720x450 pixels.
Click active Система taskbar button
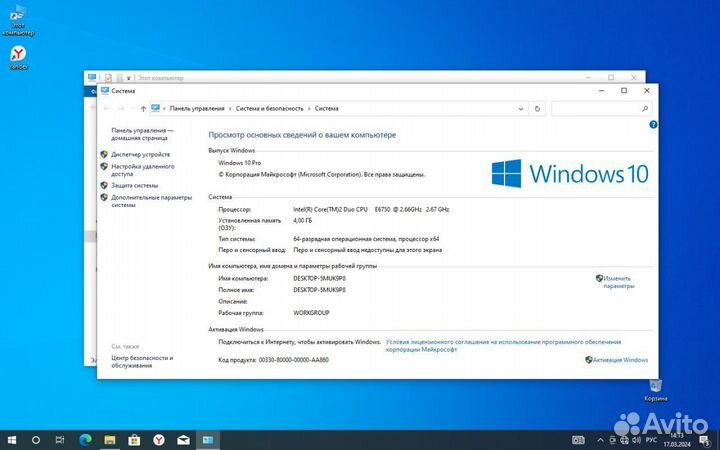tap(208, 440)
